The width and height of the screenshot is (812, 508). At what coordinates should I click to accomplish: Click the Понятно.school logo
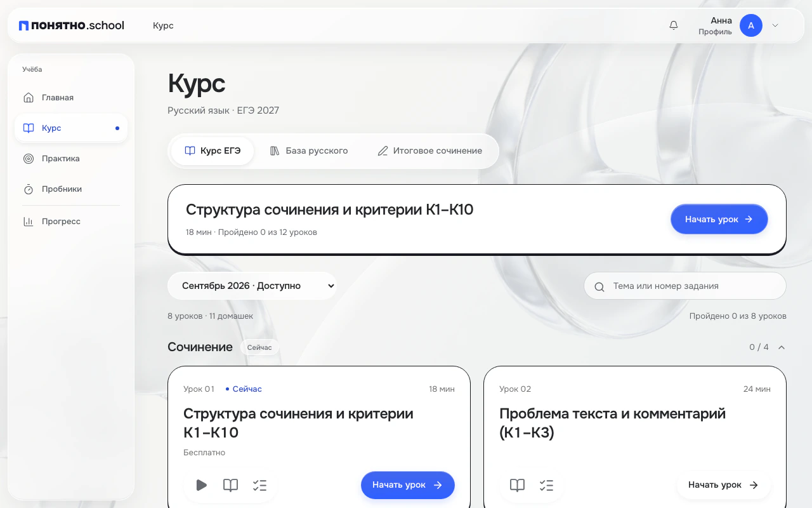point(72,25)
